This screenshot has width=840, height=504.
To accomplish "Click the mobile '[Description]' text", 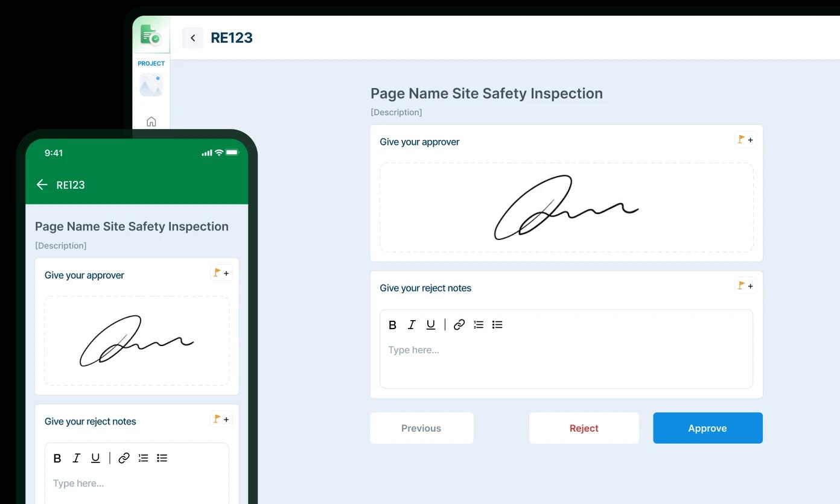I will pos(61,245).
